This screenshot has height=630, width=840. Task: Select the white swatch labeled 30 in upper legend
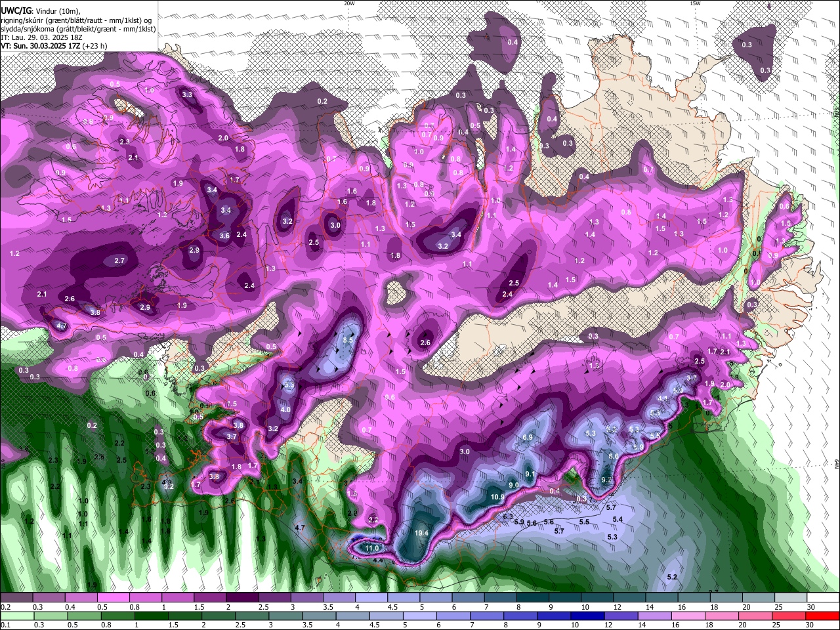tap(823, 598)
